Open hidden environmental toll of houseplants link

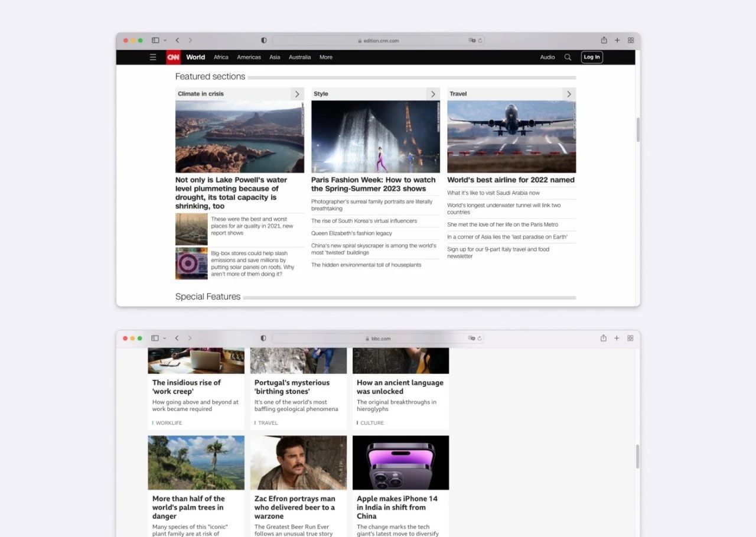pos(366,265)
